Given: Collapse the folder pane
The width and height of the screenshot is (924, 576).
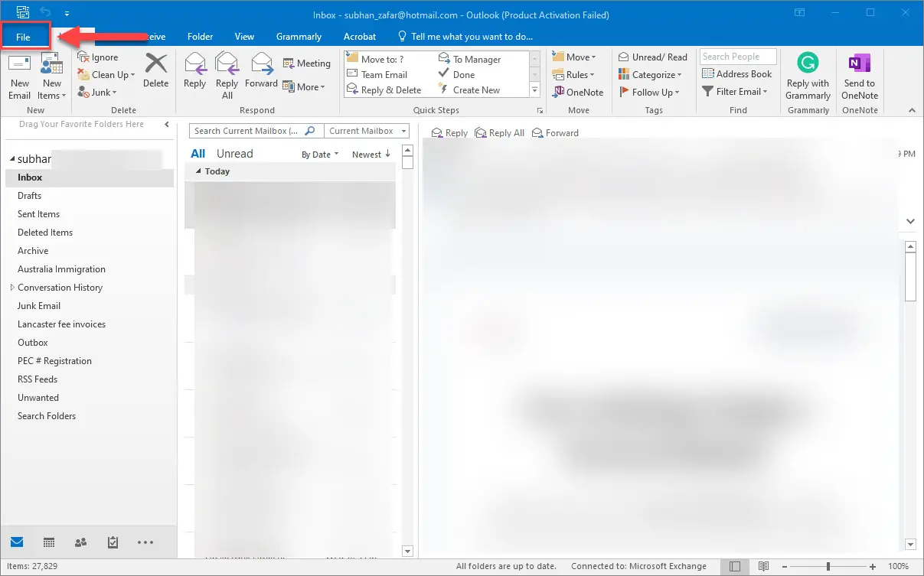Looking at the screenshot, I should point(167,124).
